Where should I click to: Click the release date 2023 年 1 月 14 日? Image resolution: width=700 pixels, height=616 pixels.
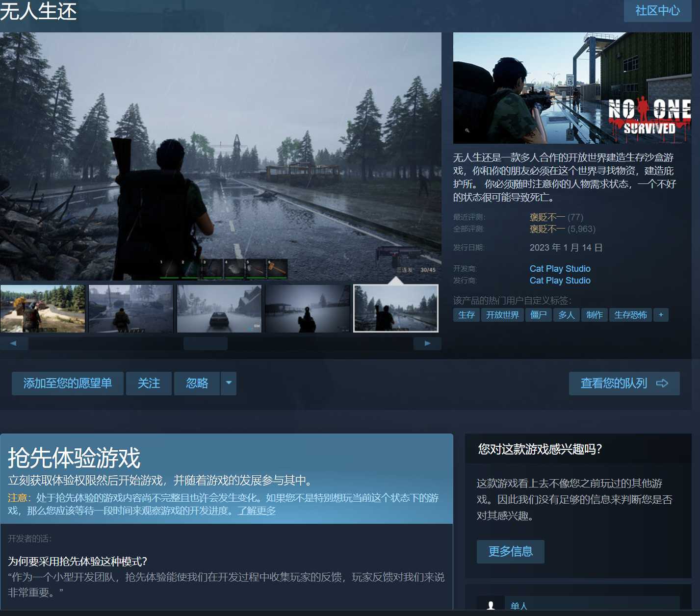[566, 248]
